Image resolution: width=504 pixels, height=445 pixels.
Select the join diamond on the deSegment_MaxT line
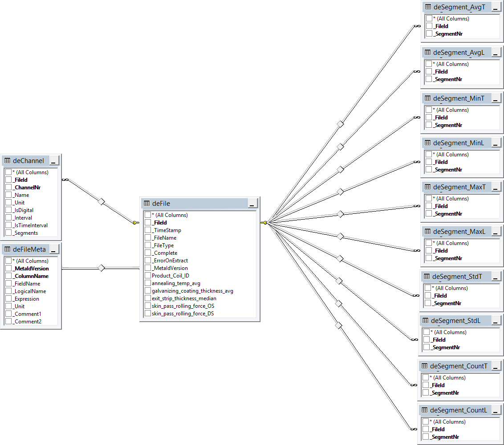(x=341, y=214)
